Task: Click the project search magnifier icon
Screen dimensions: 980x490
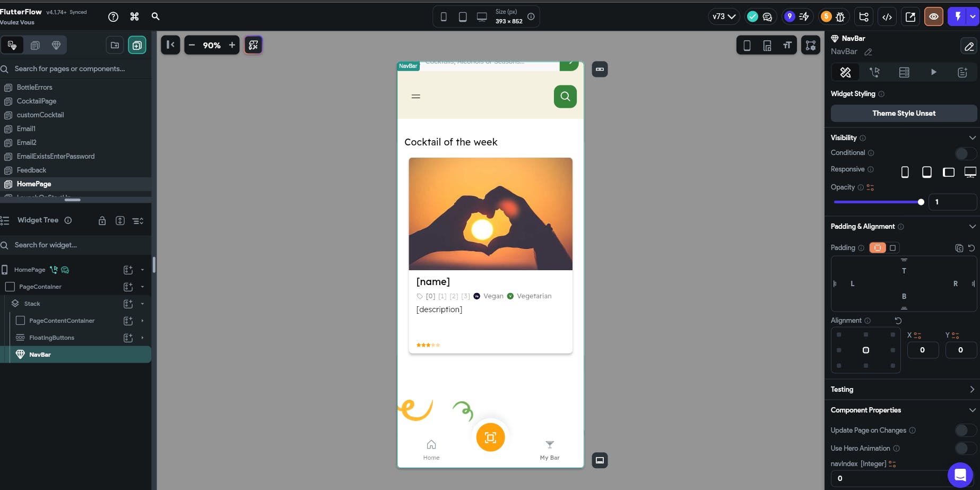Action: point(155,16)
